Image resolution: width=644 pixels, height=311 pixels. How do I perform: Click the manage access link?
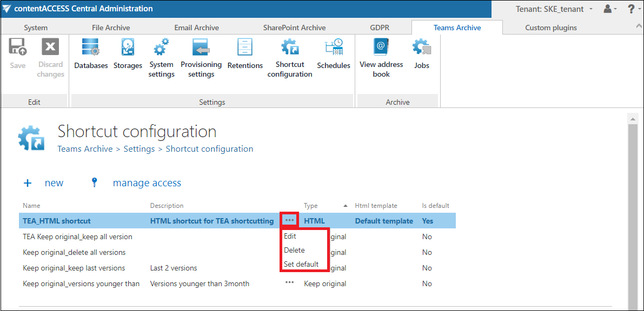pos(147,183)
